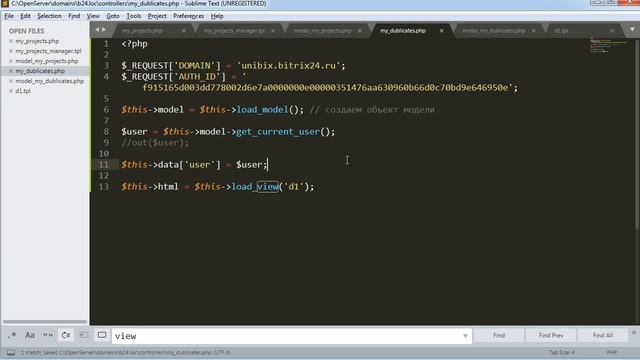
Task: Close my_projects.php from sidebar x icon
Action: pos(11,41)
